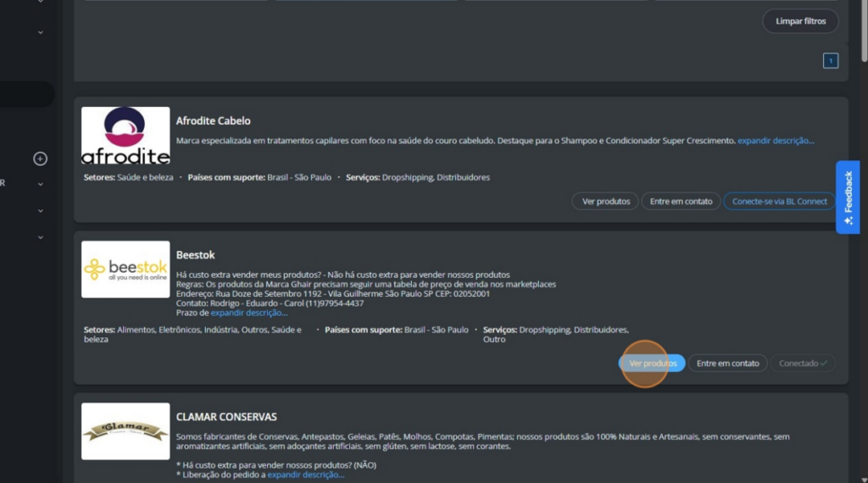Expand the sidebar chevron beside the R label

[x=41, y=184]
